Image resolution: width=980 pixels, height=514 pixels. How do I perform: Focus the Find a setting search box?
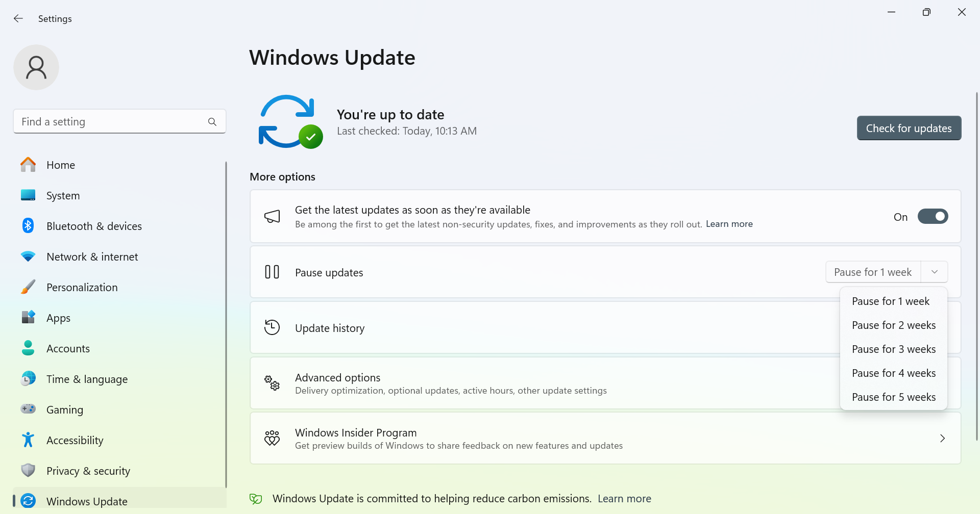pyautogui.click(x=119, y=121)
